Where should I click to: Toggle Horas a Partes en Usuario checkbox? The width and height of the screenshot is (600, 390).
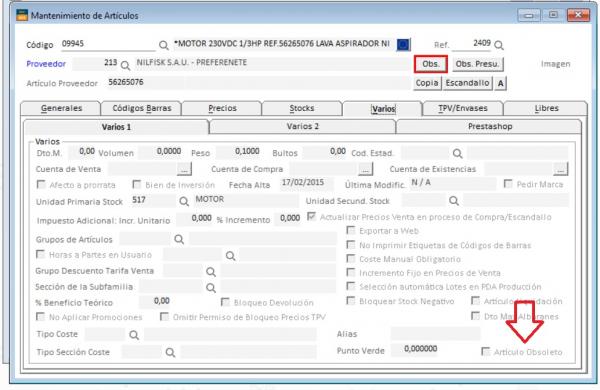[x=40, y=255]
